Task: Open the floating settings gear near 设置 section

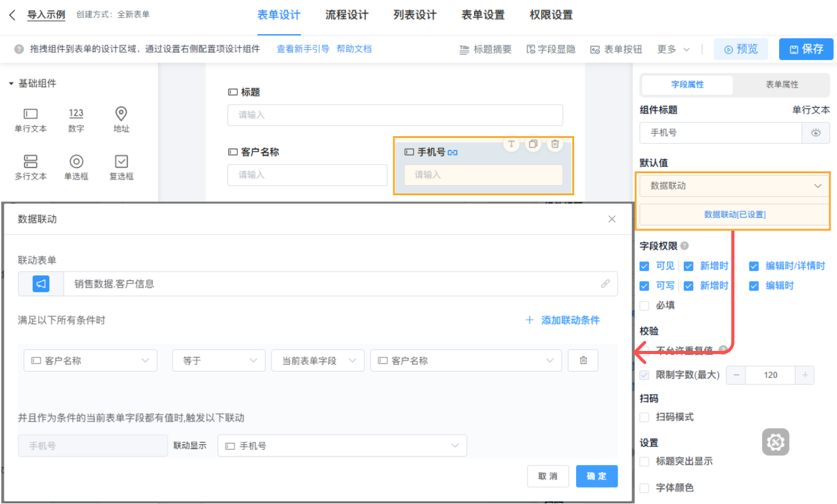Action: point(775,442)
